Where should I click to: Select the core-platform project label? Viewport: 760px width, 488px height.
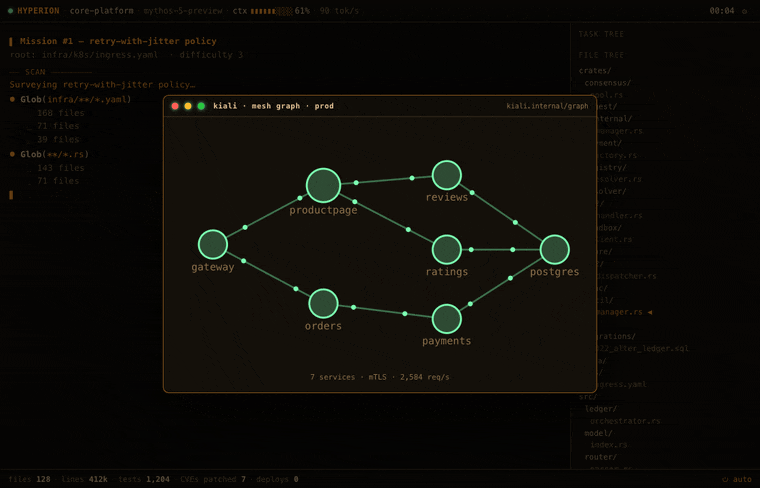point(101,11)
